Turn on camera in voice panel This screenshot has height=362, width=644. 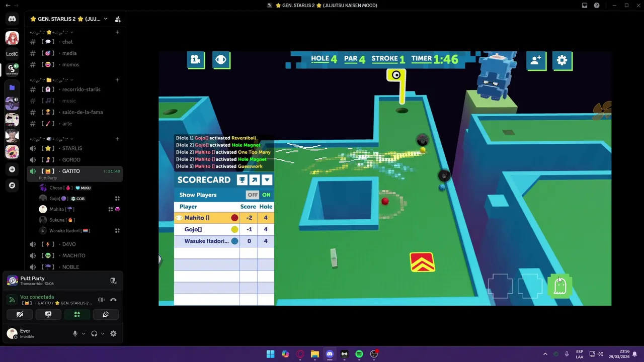point(20,315)
